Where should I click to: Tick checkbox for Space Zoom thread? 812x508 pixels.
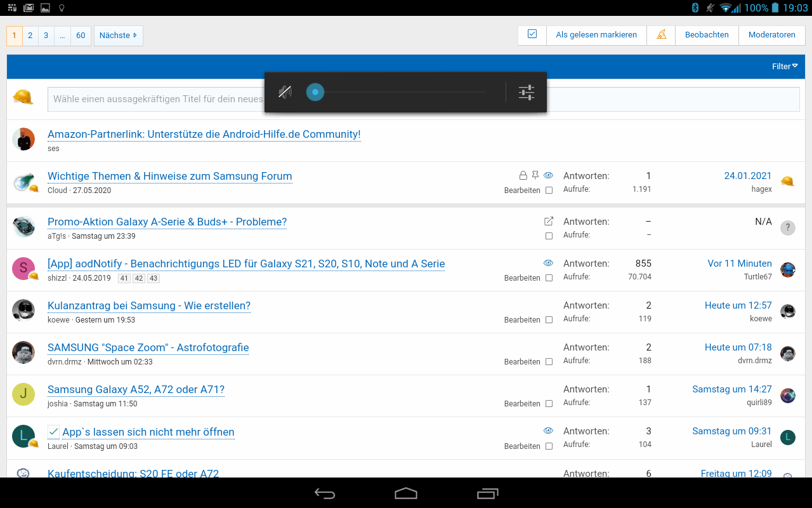point(549,362)
